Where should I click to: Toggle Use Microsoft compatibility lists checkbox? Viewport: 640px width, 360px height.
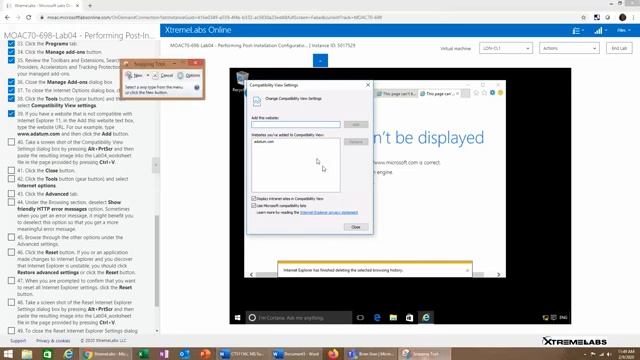click(x=254, y=206)
